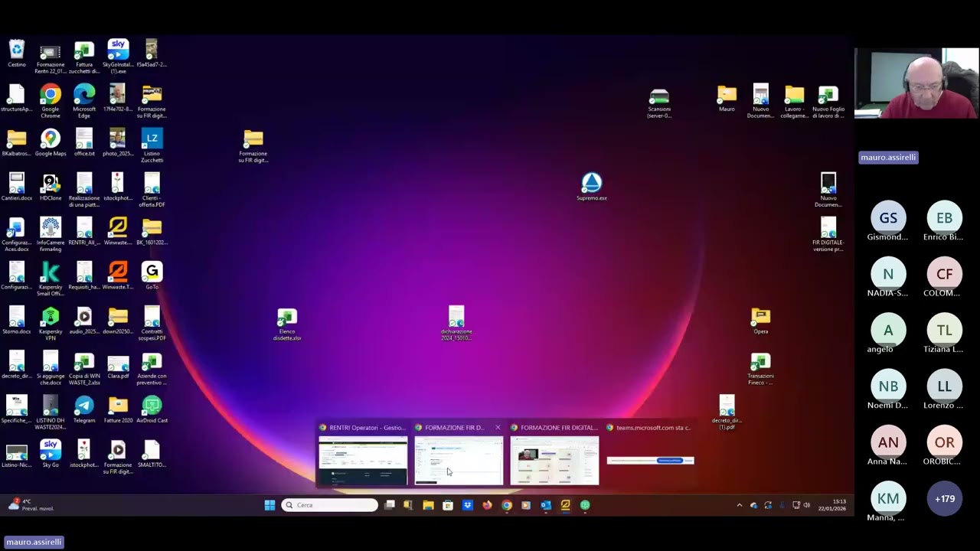The image size is (980, 551).
Task: Select the Telegram desktop icon
Action: pyautogui.click(x=84, y=409)
